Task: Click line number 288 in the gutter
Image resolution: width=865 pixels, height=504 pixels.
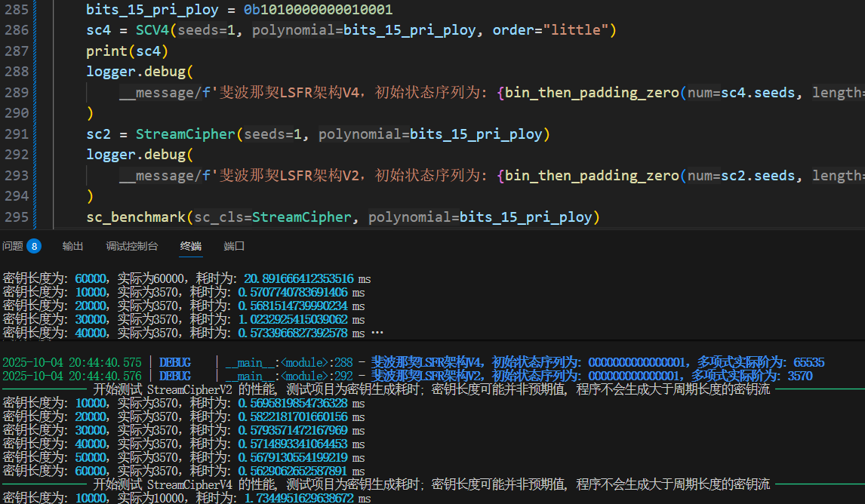Action: click(x=16, y=72)
